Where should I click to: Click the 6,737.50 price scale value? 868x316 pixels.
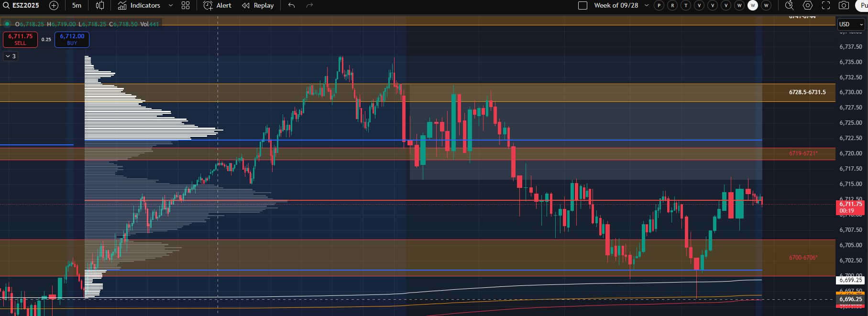[x=851, y=47]
